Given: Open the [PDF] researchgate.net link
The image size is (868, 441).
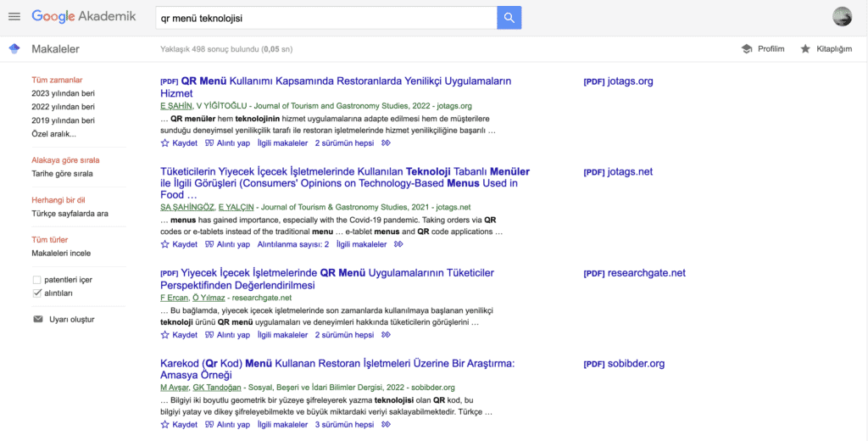Looking at the screenshot, I should [634, 272].
